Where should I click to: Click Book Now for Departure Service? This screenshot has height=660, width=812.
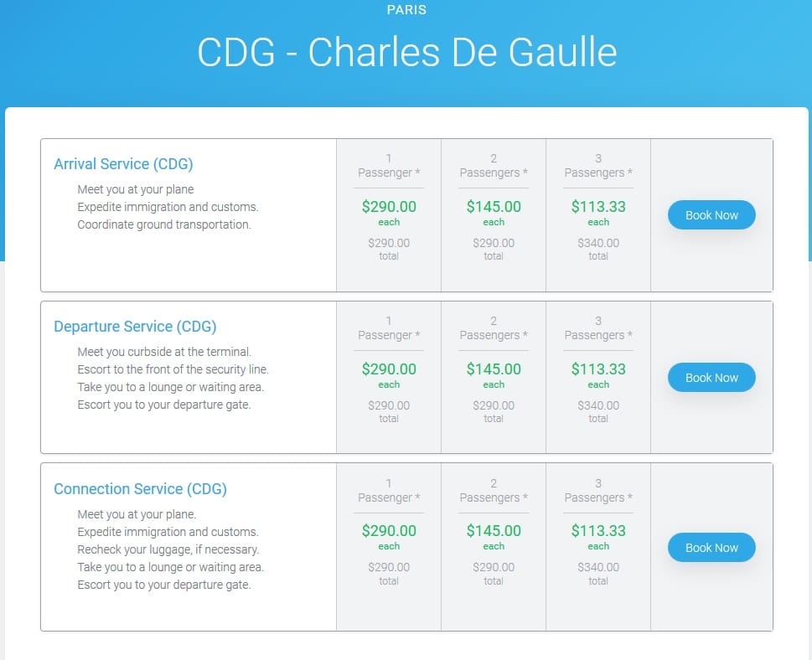pos(711,378)
